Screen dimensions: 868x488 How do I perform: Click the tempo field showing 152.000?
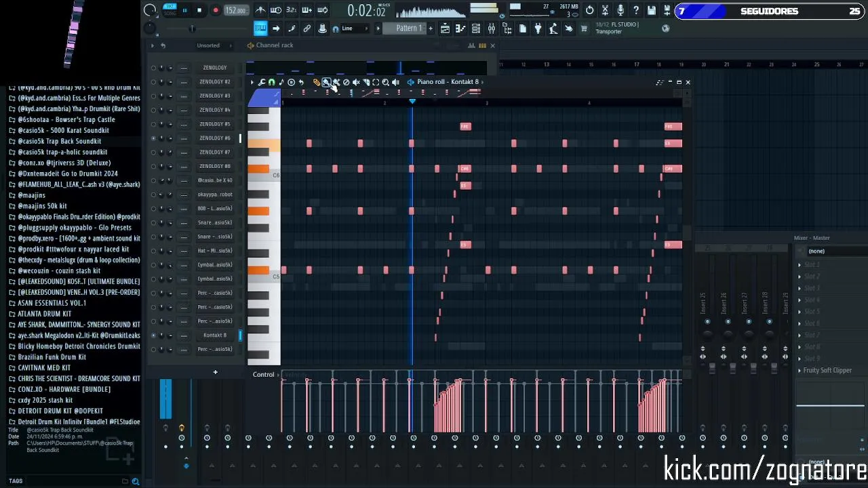[235, 10]
